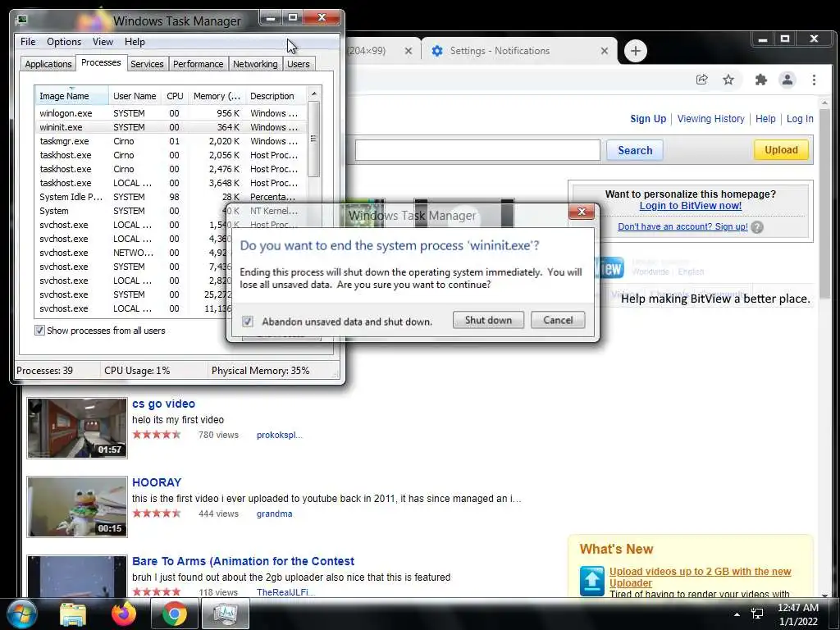The height and width of the screenshot is (630, 840).
Task: Open Bare To Arms video title link
Action: (x=243, y=561)
